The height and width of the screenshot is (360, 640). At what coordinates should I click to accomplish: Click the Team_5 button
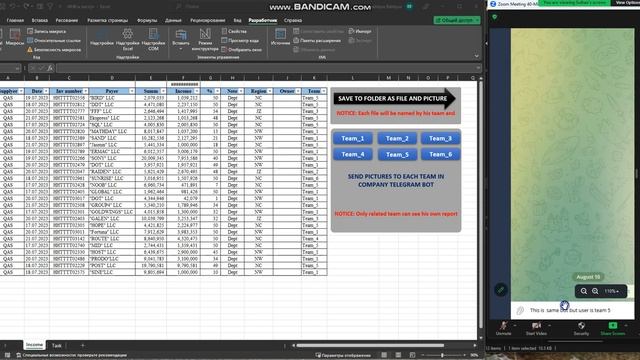(397, 154)
